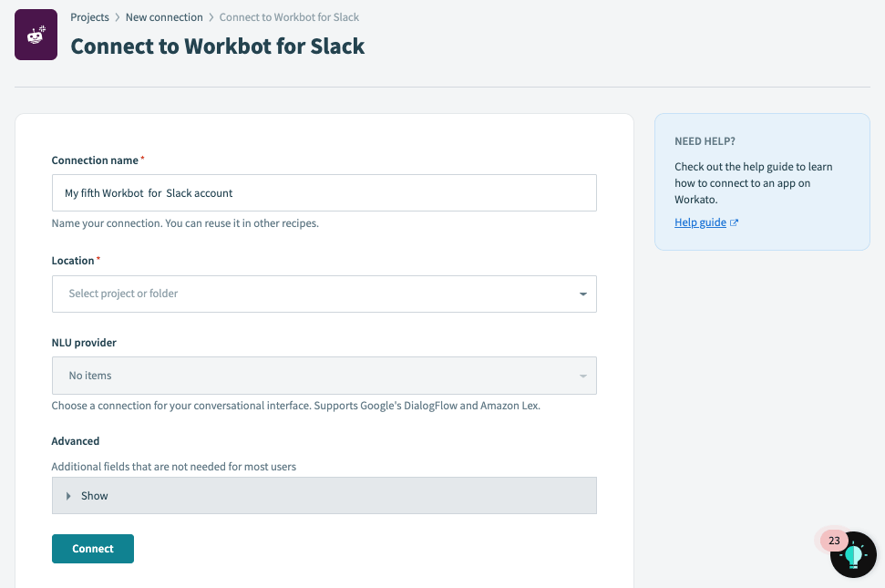Click the Show disclosure triangle icon
Viewport: 885px width, 588px height.
pos(68,496)
